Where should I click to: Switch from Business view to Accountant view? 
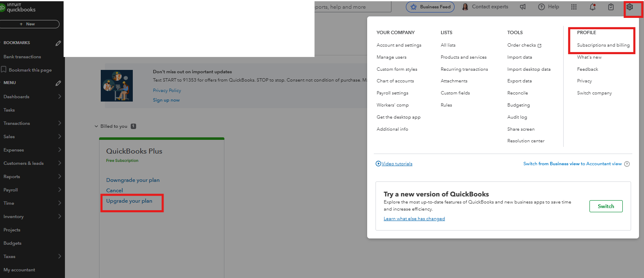(x=572, y=164)
